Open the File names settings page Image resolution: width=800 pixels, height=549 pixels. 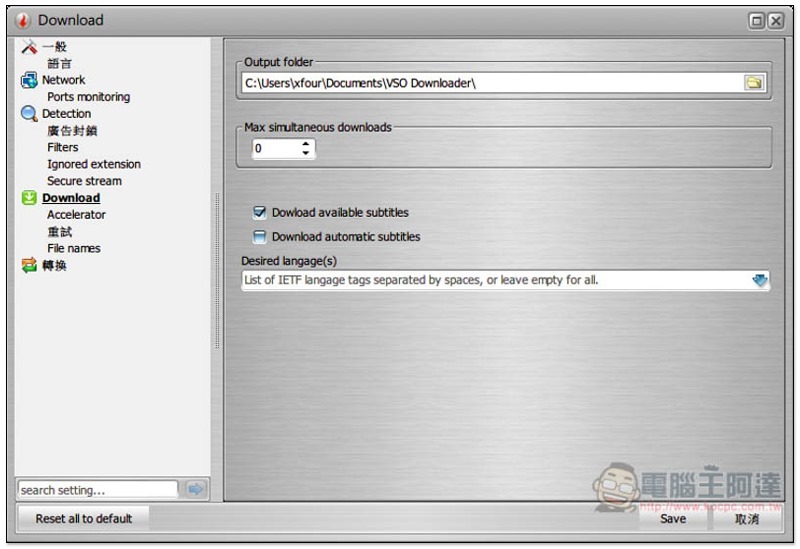point(74,248)
